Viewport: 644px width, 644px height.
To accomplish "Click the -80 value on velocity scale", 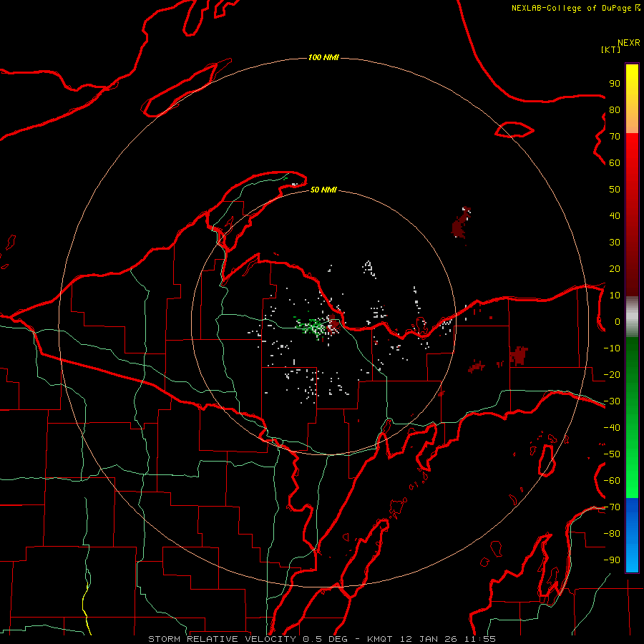I will [612, 534].
